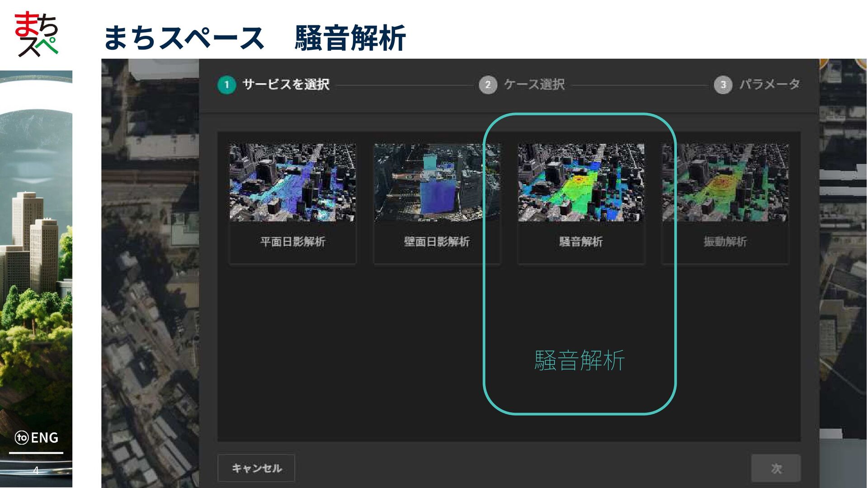Click the まちスペース 騒音解析 slide title
Image resolution: width=868 pixels, height=488 pixels.
coord(255,38)
